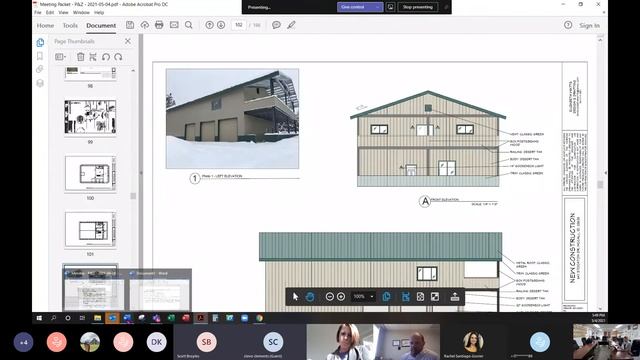Open the Edit menu
The width and height of the screenshot is (640, 360).
pos(50,13)
